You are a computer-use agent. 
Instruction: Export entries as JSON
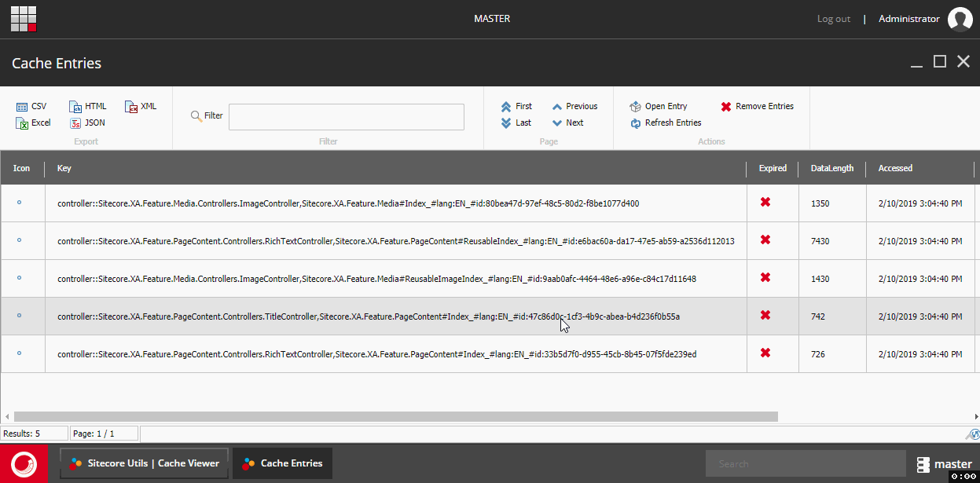[87, 123]
